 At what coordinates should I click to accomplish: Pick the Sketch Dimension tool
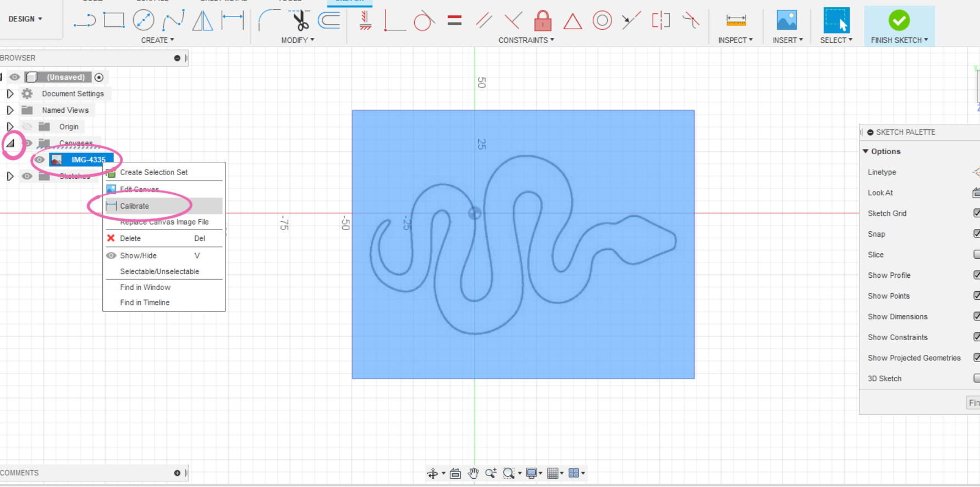233,20
